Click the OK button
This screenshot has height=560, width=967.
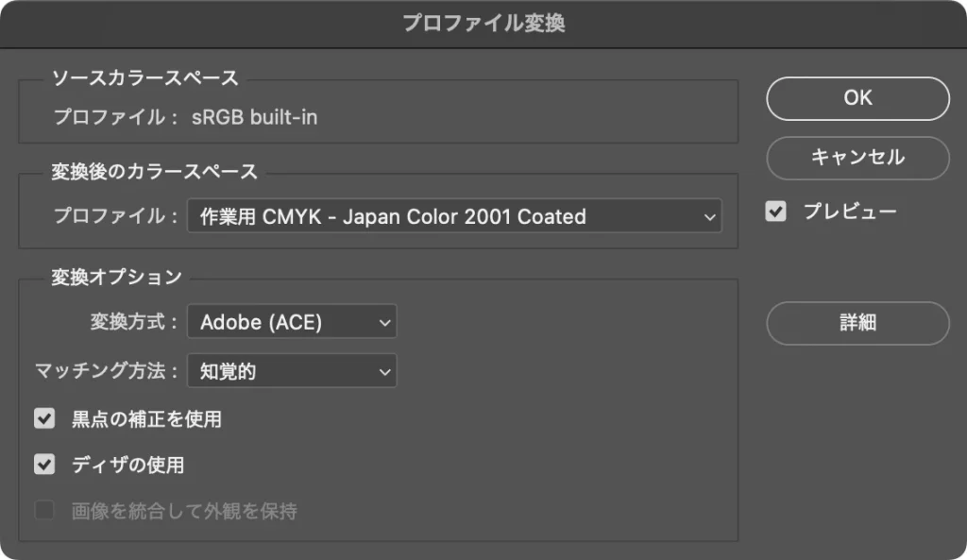tap(857, 98)
